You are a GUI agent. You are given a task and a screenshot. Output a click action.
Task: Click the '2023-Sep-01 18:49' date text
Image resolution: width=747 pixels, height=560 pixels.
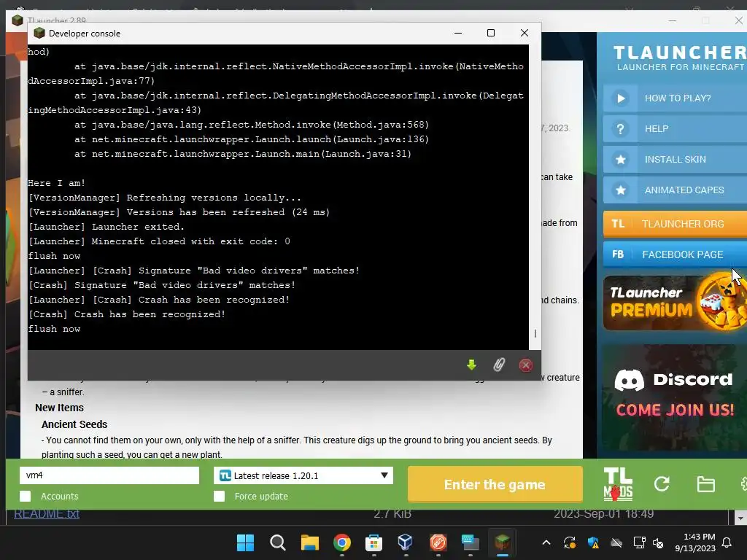(x=603, y=514)
